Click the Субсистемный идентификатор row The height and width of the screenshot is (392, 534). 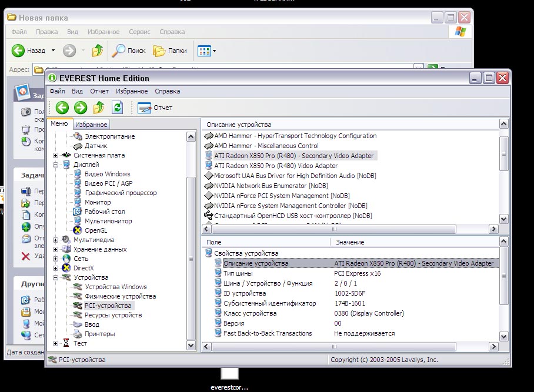[356, 303]
